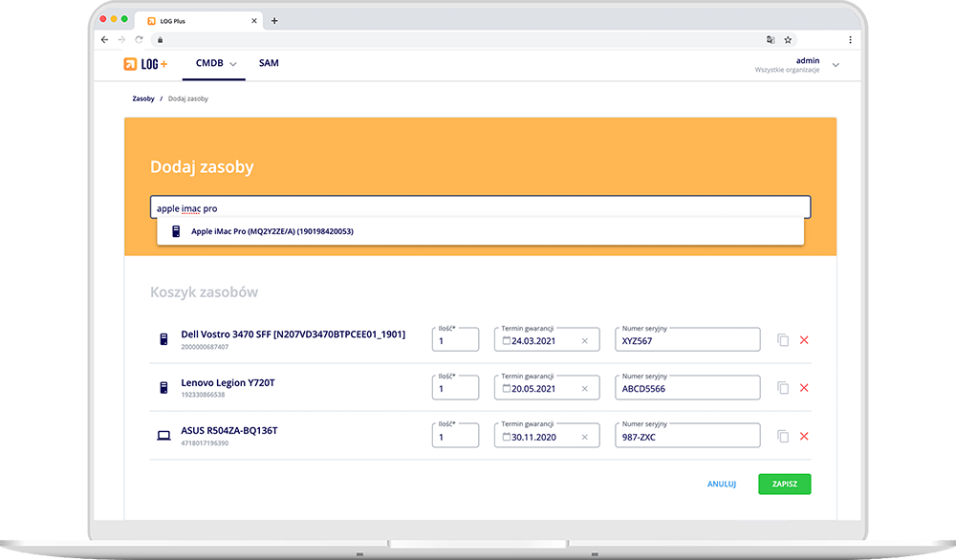Bookmark this page with the star icon
956x560 pixels.
point(788,39)
